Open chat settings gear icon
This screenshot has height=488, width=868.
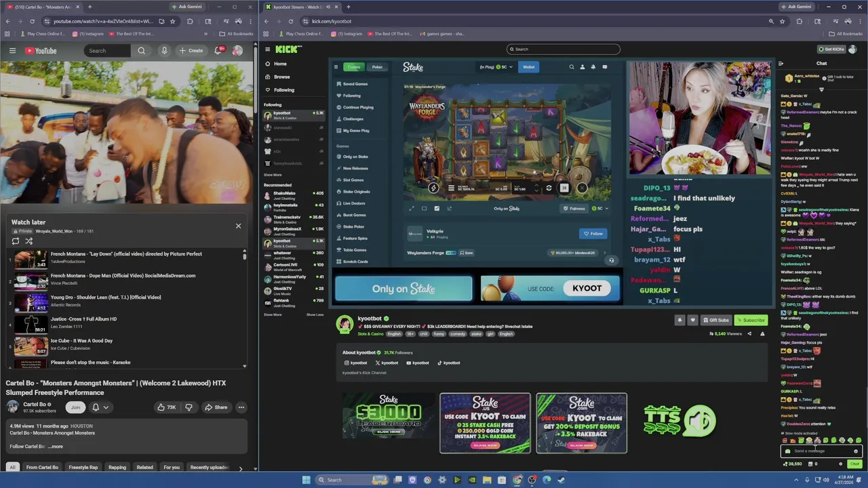840,464
